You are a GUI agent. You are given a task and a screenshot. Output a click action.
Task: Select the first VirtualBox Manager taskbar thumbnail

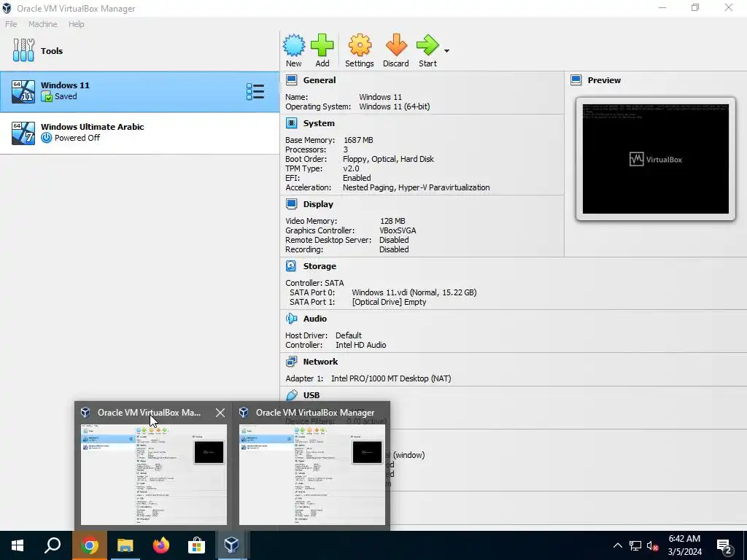pos(153,474)
